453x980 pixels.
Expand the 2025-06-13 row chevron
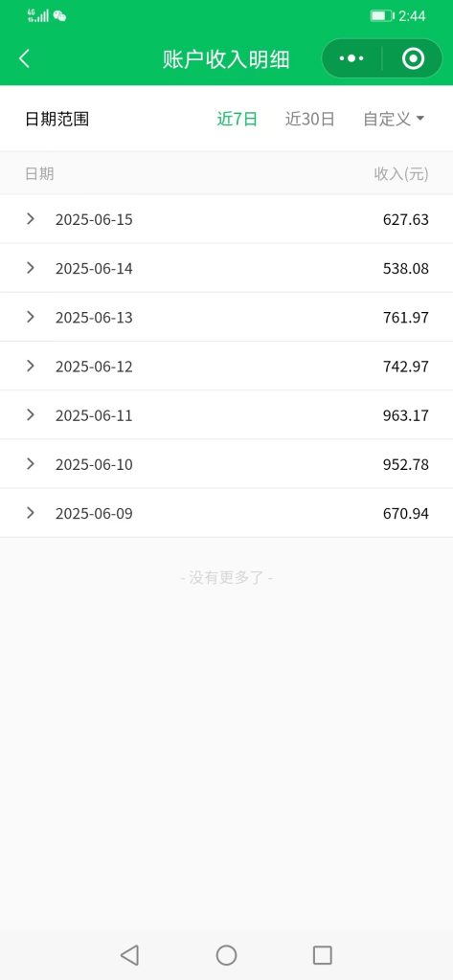(30, 317)
